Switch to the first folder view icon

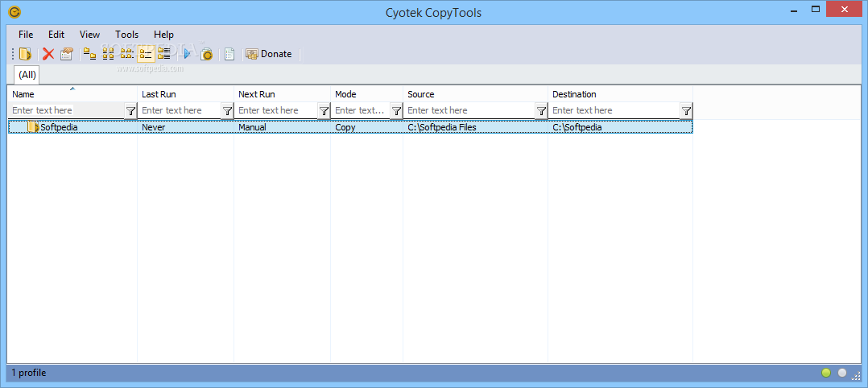click(x=89, y=54)
